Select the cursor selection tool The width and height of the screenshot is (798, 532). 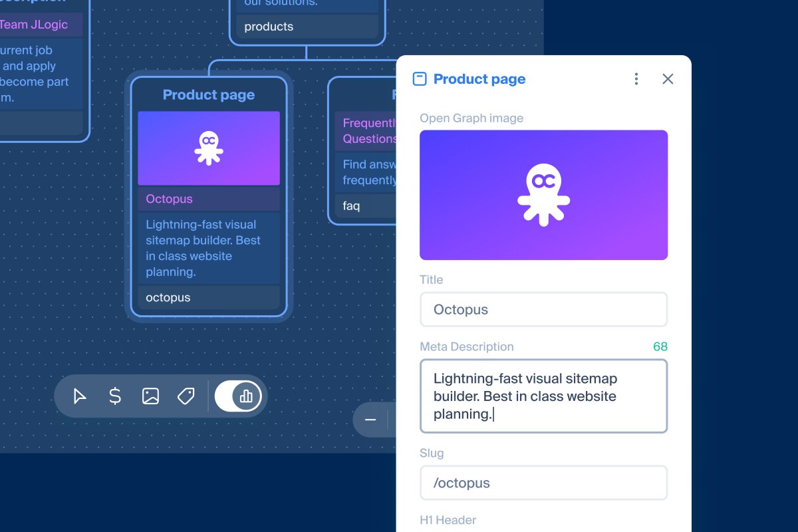click(x=80, y=396)
